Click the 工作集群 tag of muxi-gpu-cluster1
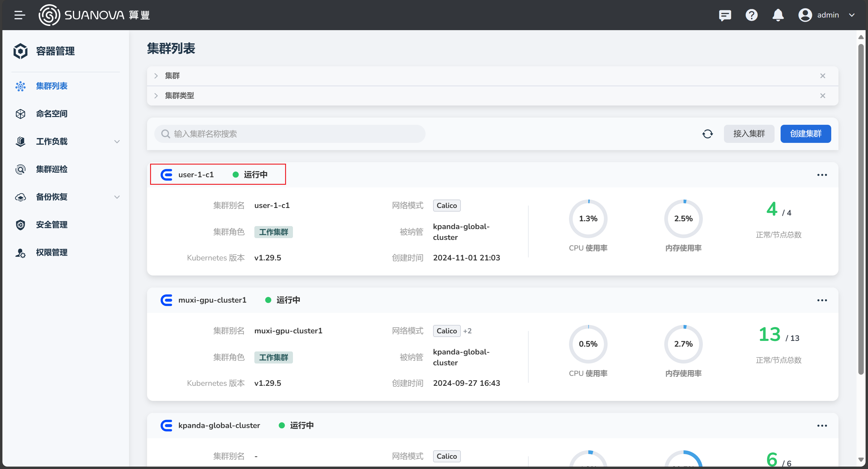The image size is (868, 469). coord(273,357)
